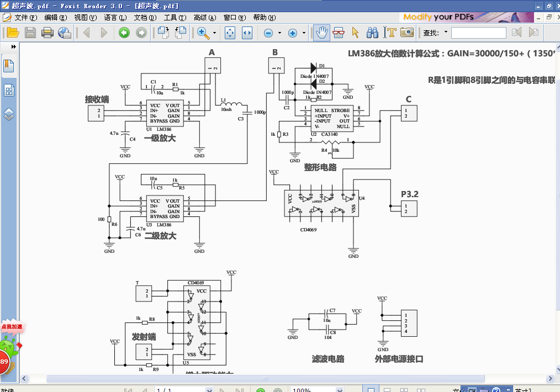
Task: Zoom out with blue minus button
Action: coord(268,33)
